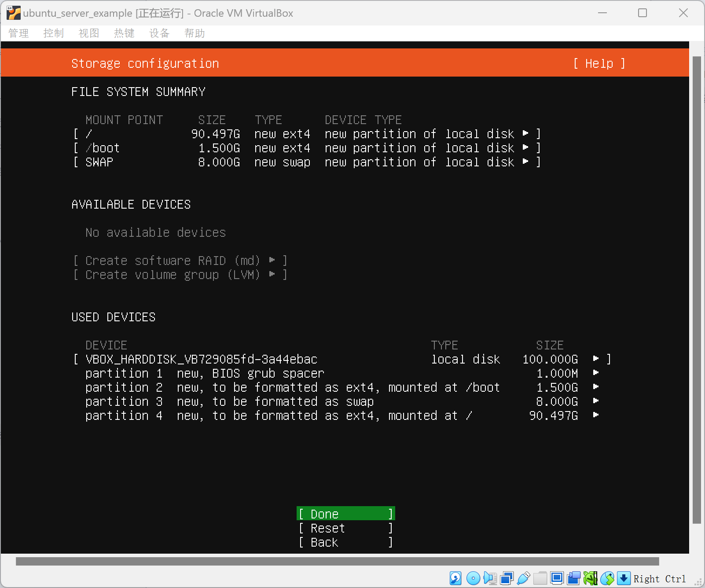Click the network adapter status icon
The height and width of the screenshot is (588, 705).
coord(507,578)
